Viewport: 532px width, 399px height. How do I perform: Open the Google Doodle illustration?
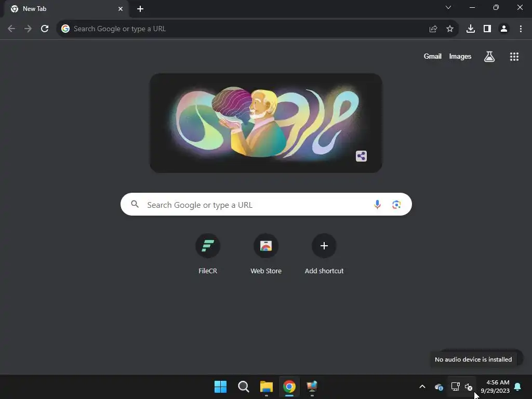pos(266,123)
